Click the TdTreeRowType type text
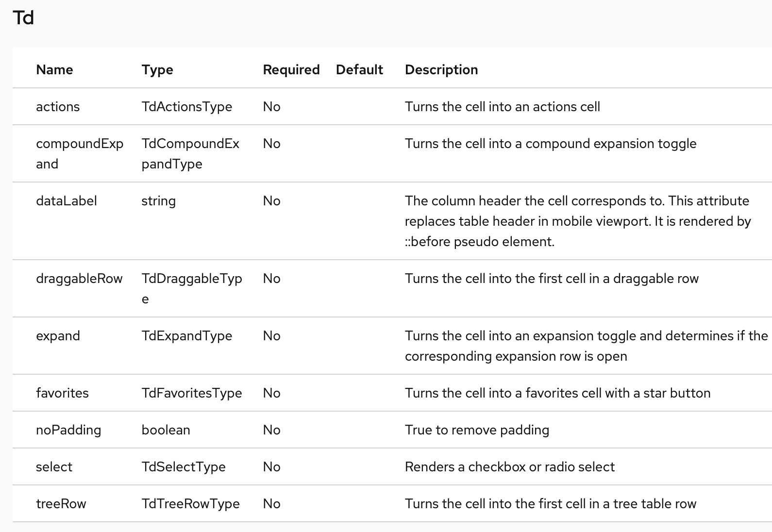The image size is (772, 532). (191, 503)
